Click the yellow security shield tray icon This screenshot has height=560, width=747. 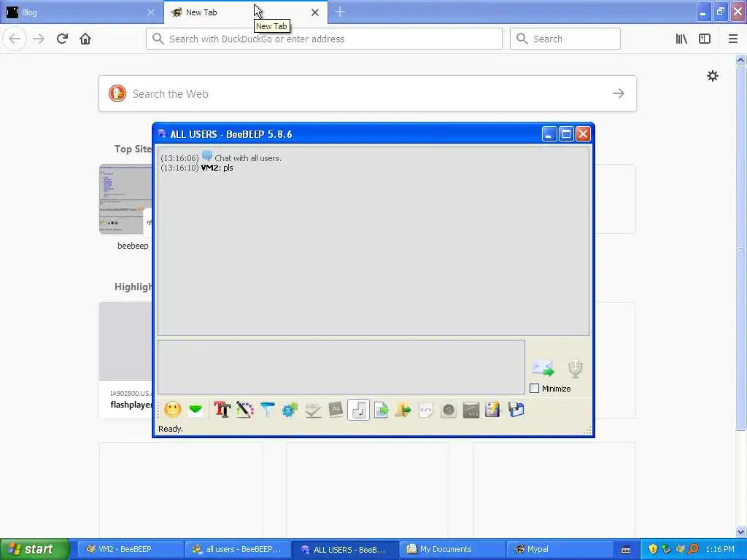tap(653, 549)
